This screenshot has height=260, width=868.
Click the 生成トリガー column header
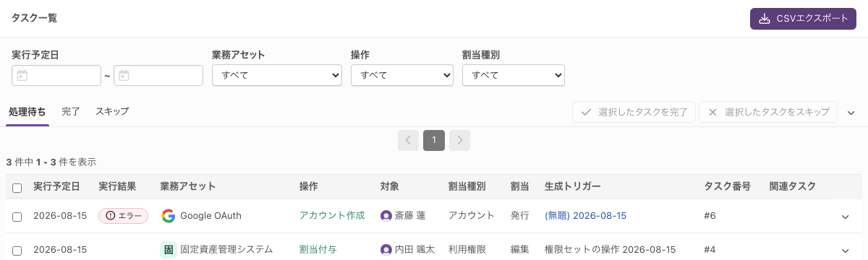[x=573, y=186]
